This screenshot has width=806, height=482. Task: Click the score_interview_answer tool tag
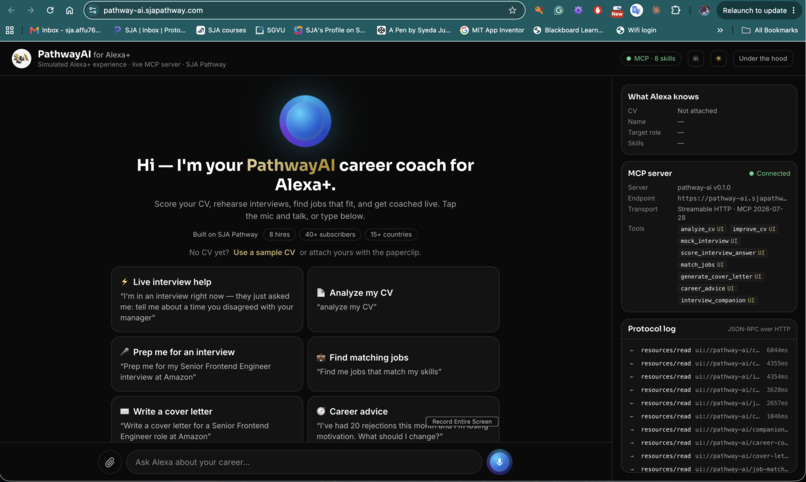click(x=722, y=252)
